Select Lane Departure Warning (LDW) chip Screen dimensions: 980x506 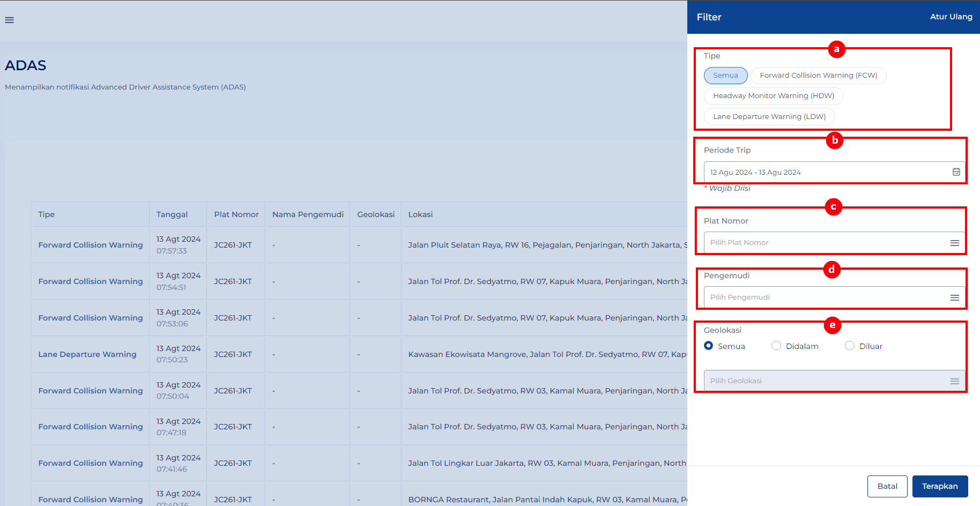pos(769,116)
